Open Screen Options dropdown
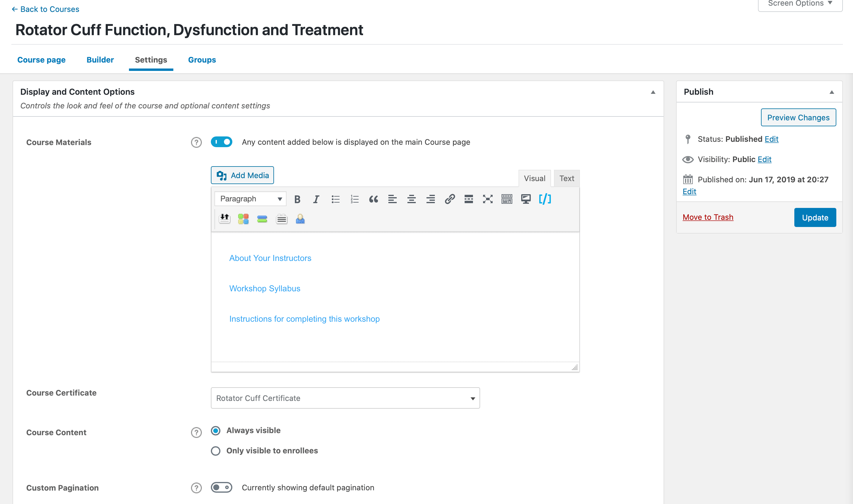This screenshot has height=504, width=853. coord(800,4)
